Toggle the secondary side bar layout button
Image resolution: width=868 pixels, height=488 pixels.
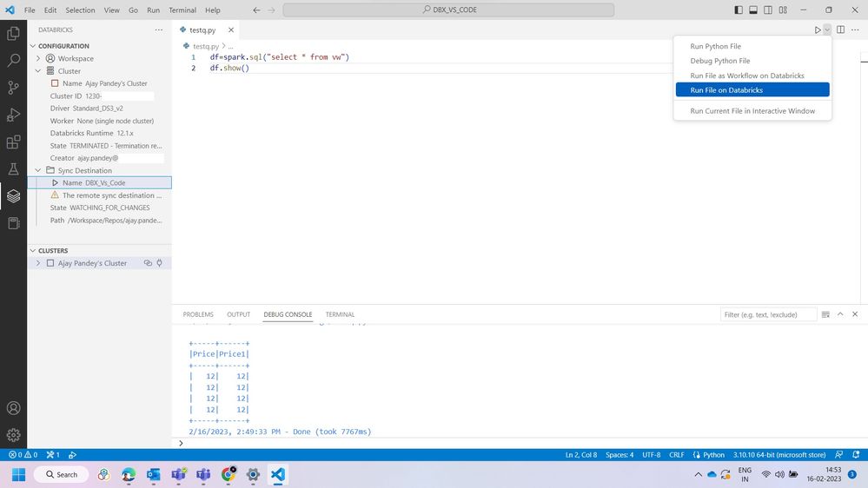pos(768,10)
